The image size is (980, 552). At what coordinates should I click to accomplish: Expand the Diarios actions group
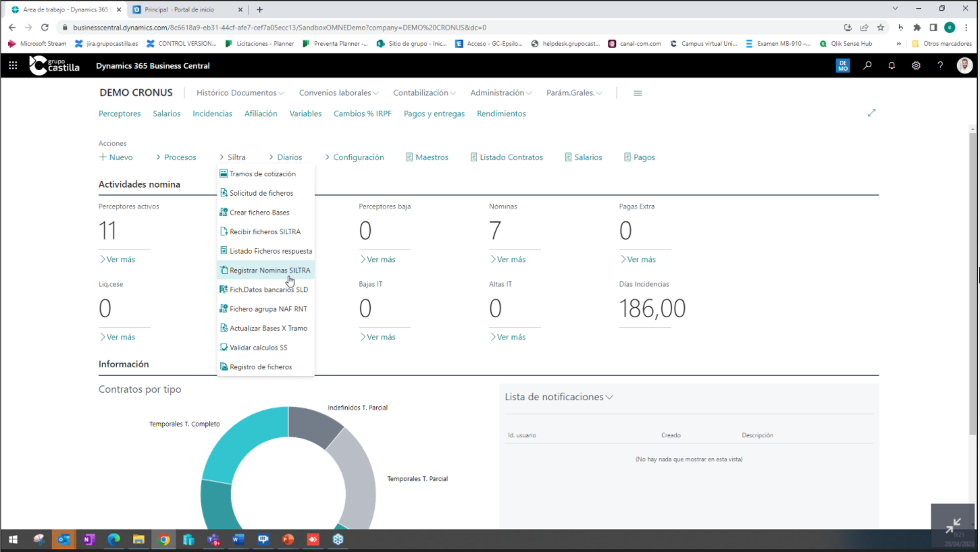pos(285,157)
